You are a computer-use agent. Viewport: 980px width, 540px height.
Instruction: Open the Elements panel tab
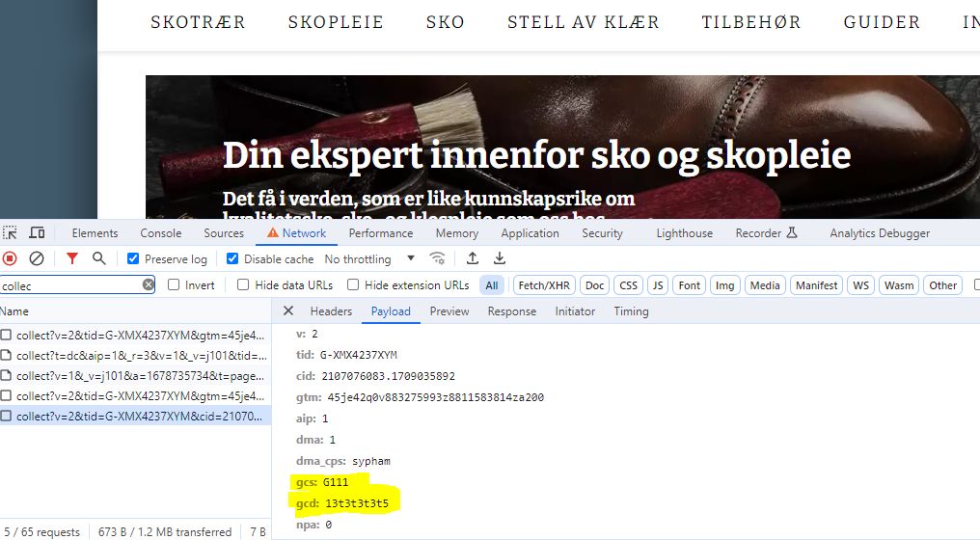click(x=95, y=233)
